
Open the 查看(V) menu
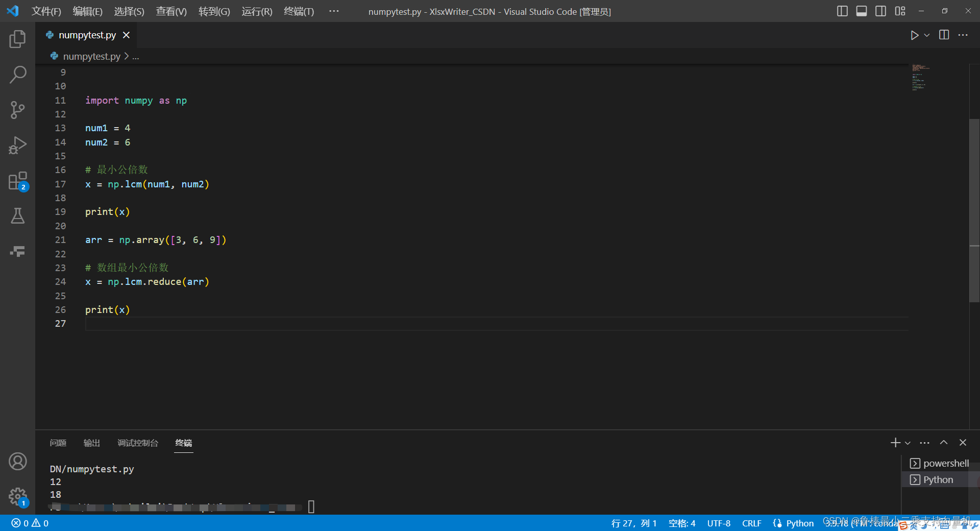click(171, 11)
